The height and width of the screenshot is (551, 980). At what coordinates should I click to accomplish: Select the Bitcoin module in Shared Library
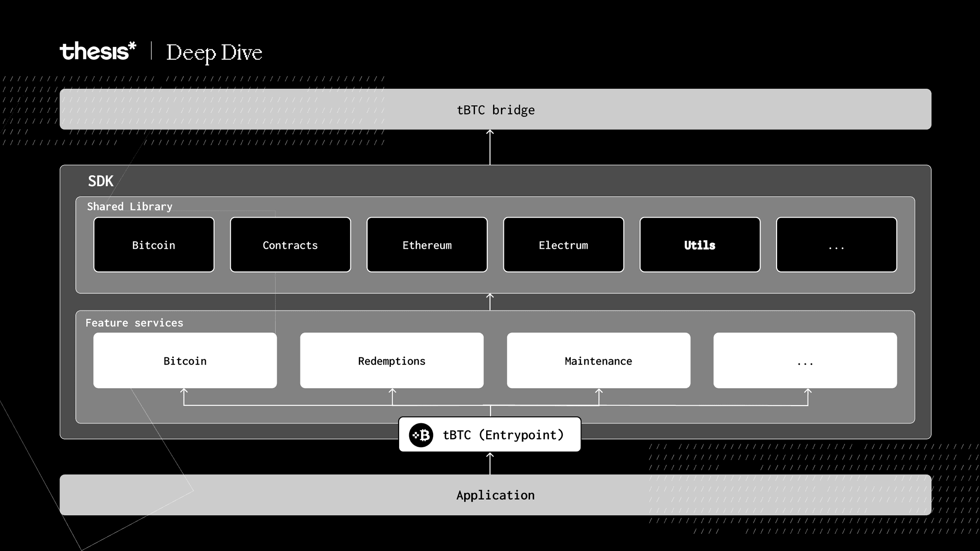[154, 244]
